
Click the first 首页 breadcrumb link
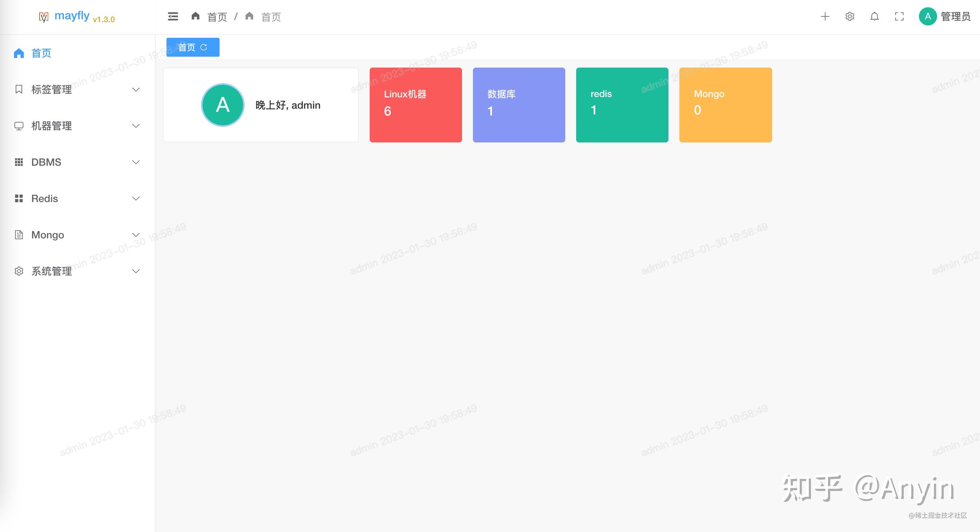pyautogui.click(x=217, y=17)
